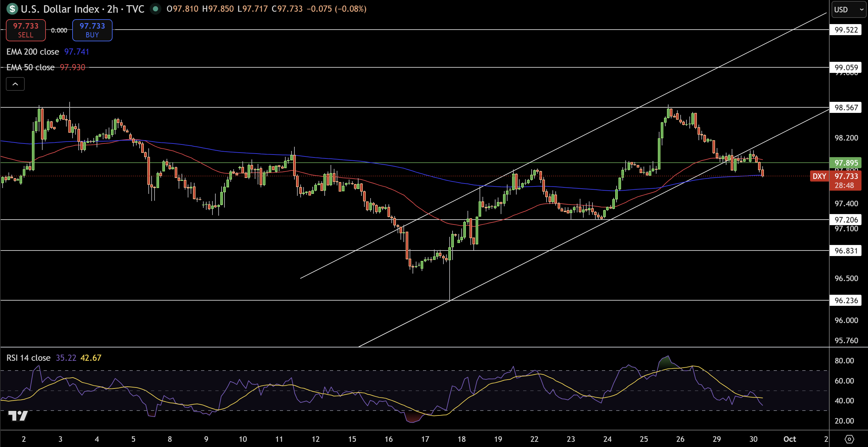This screenshot has width=868, height=447.
Task: Click the 96.236 horizontal line price label
Action: pos(846,301)
